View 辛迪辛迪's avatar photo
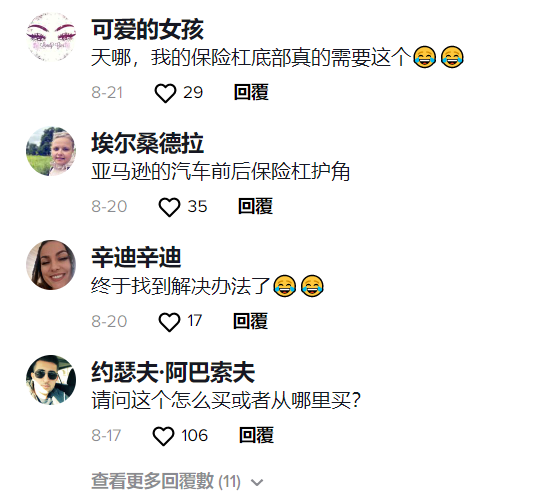Viewport: 542px width, 504px height. 51,265
